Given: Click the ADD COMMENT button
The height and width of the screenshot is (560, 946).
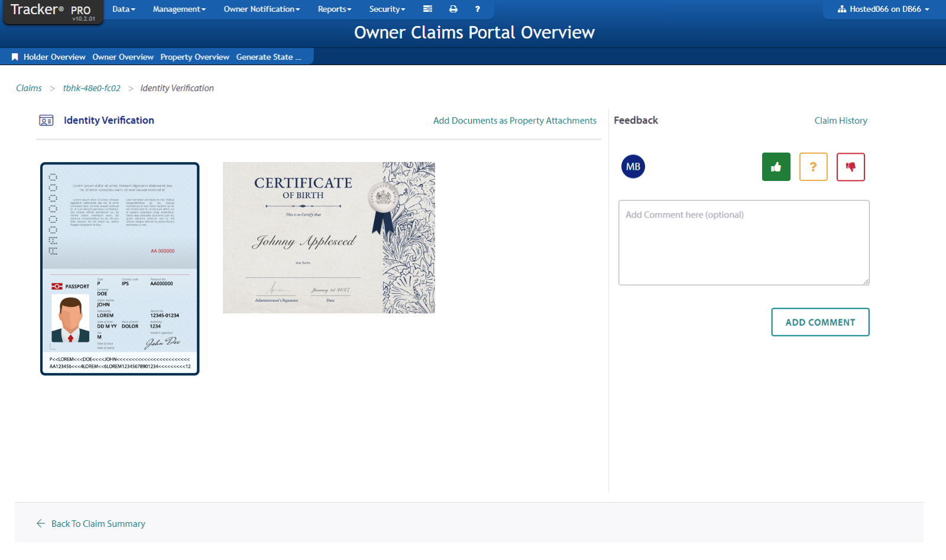Looking at the screenshot, I should coord(820,322).
